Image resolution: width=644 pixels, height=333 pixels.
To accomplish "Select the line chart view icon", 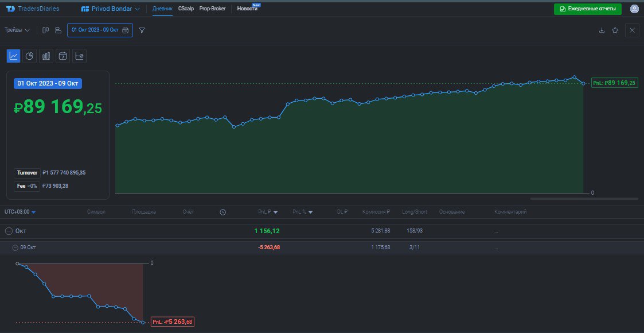I will pyautogui.click(x=13, y=56).
